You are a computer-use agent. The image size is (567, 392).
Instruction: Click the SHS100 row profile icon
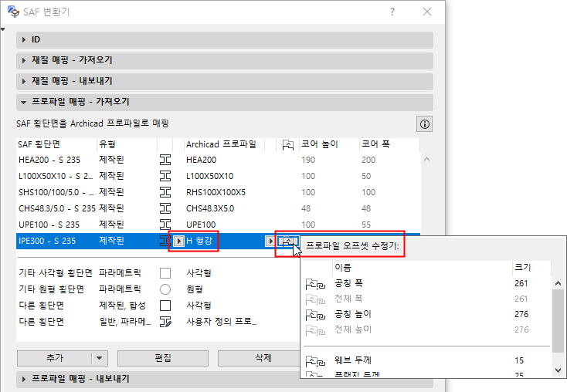point(165,192)
